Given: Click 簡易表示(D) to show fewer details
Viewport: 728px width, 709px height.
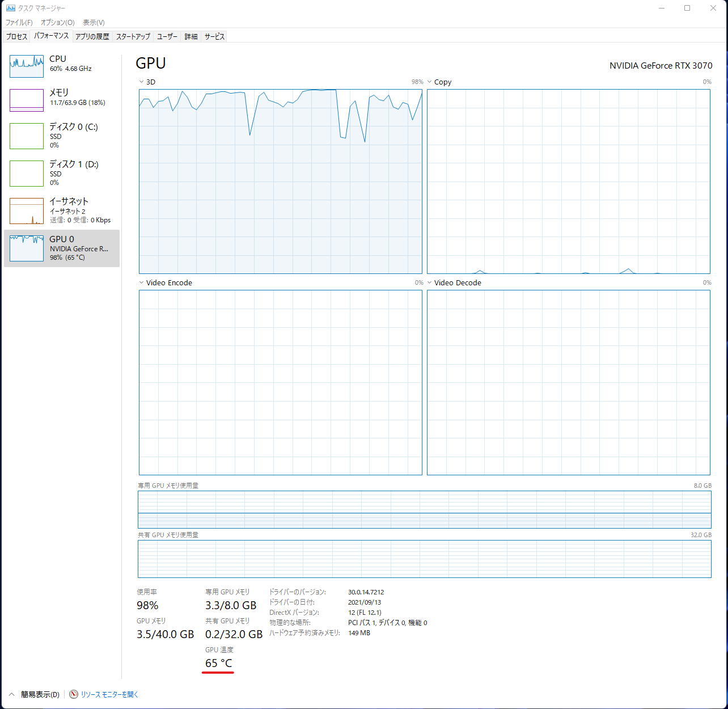Looking at the screenshot, I should [x=40, y=694].
